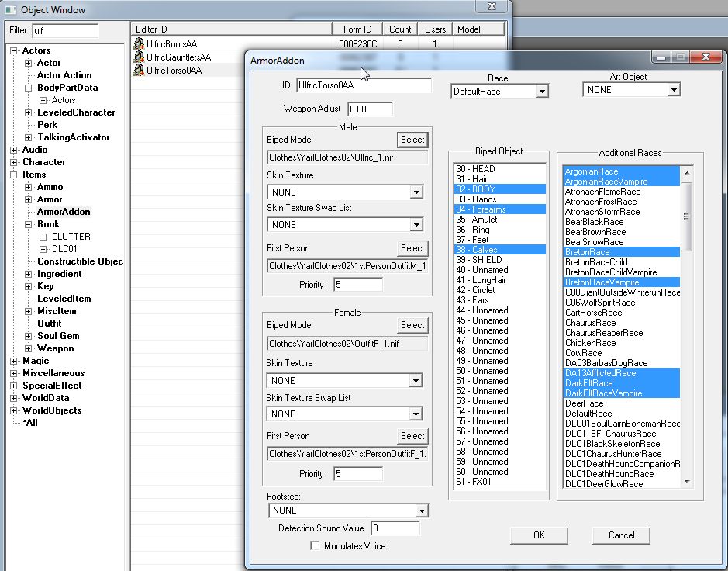The width and height of the screenshot is (728, 571).
Task: Confirm ArmorAddon dialog with OK
Action: pyautogui.click(x=539, y=535)
